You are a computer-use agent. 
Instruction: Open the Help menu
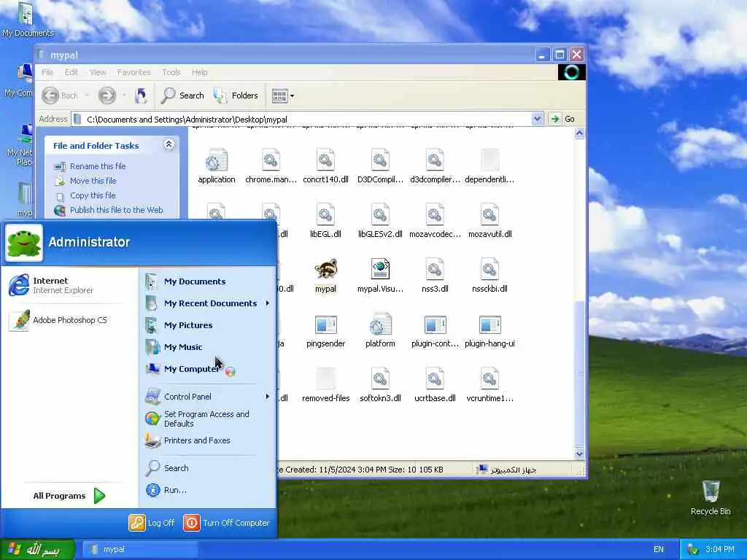[200, 72]
